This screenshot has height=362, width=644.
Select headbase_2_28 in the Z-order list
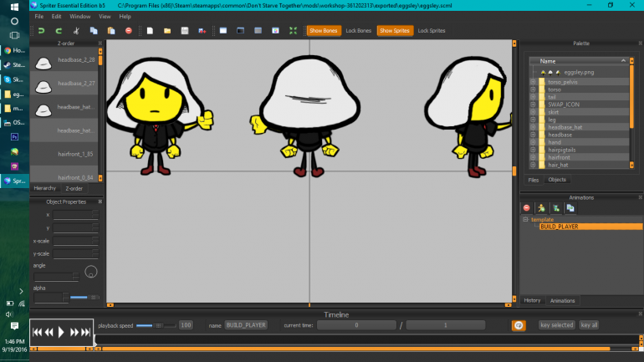(64, 60)
